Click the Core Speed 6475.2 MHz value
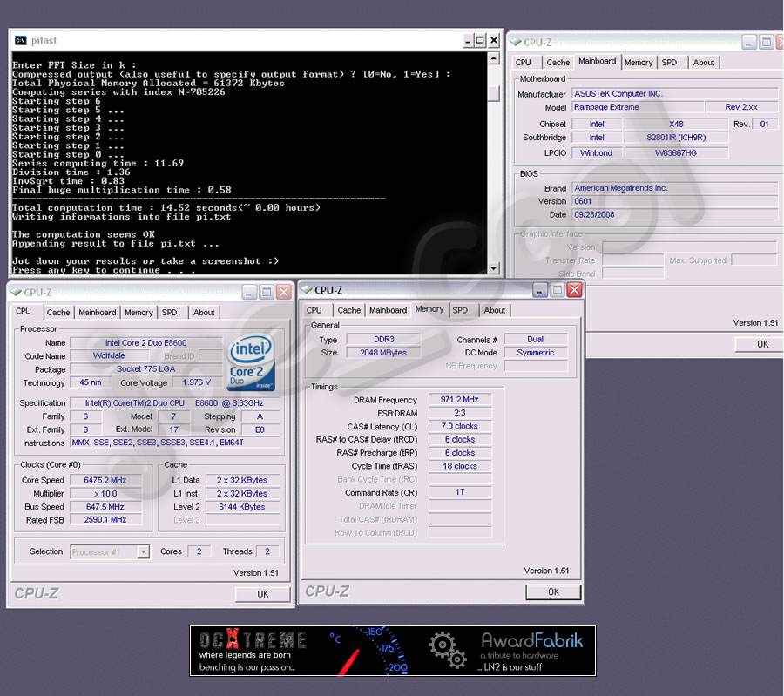784x696 pixels. click(105, 480)
